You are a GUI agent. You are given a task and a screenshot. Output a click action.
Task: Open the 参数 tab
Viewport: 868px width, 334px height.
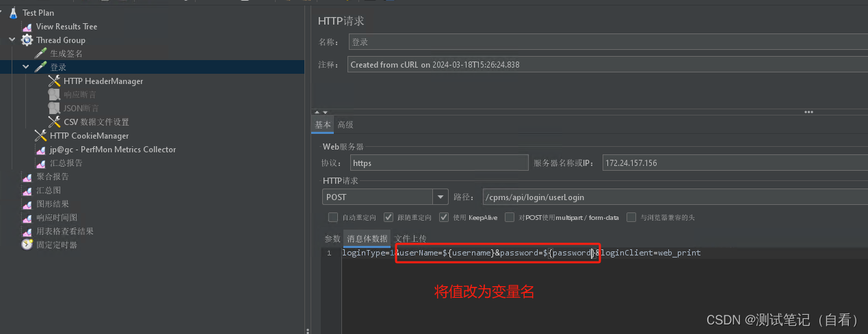[x=332, y=238]
